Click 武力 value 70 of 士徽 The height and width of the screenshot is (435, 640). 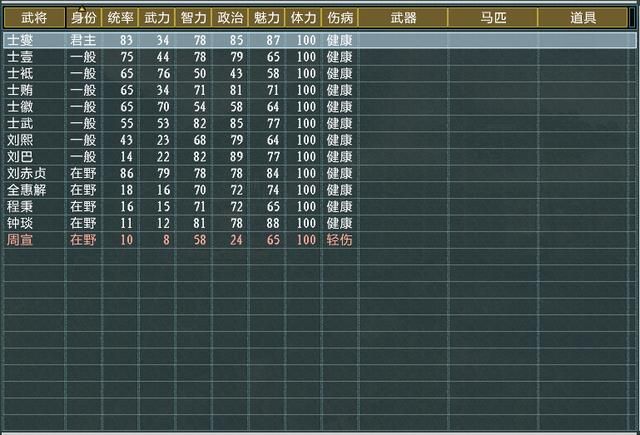pyautogui.click(x=164, y=107)
